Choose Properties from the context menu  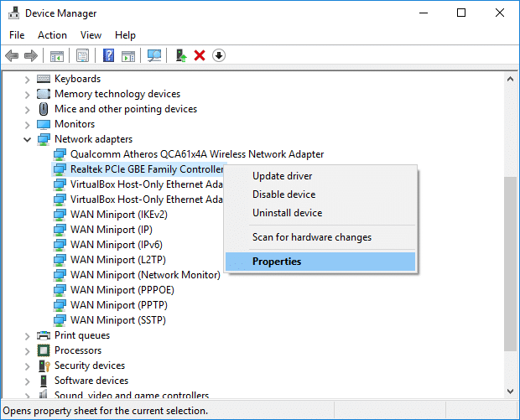(x=277, y=262)
